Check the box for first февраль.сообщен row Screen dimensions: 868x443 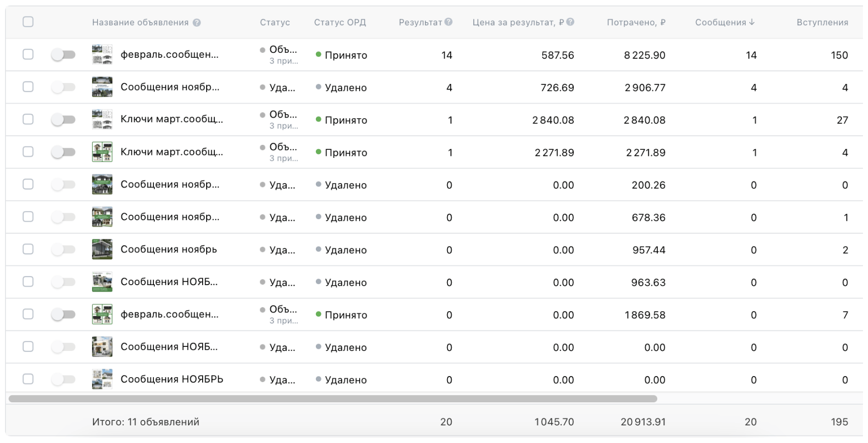click(28, 54)
